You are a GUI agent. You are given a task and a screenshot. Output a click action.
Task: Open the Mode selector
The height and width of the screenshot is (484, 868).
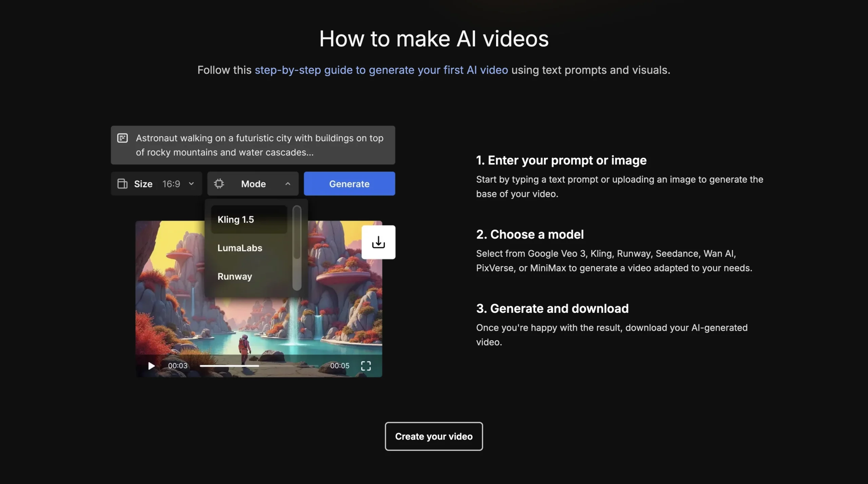tap(253, 184)
